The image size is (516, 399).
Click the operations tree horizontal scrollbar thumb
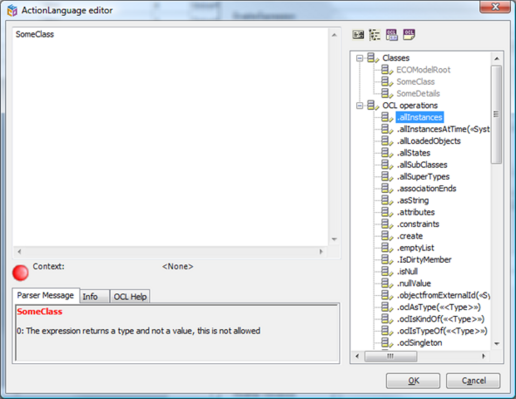390,356
